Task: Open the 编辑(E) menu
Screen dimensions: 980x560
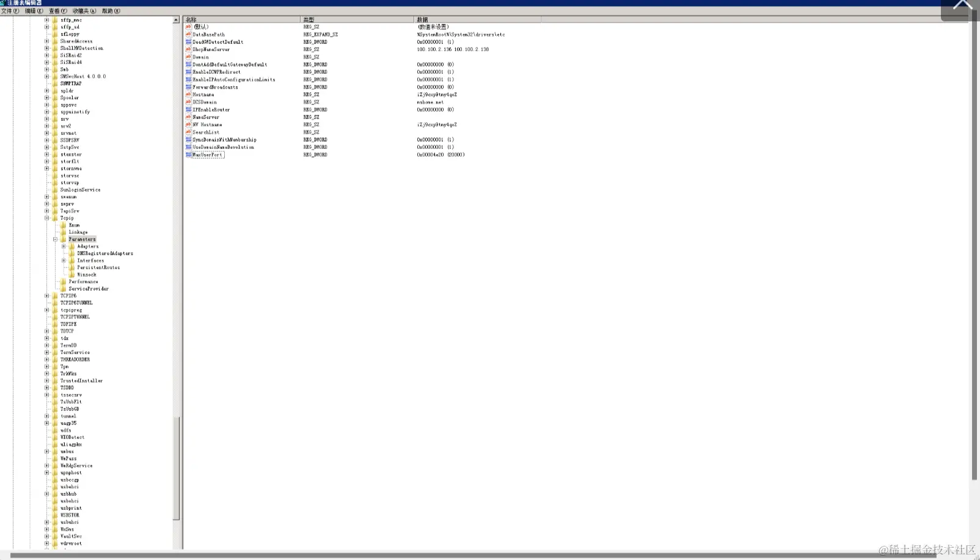Action: (x=34, y=11)
